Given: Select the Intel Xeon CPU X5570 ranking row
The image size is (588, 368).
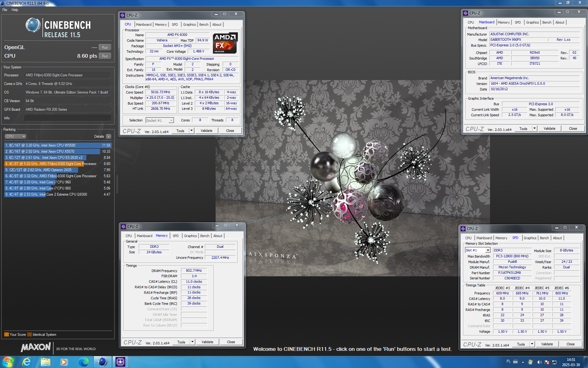Looking at the screenshot, I should click(58, 151).
